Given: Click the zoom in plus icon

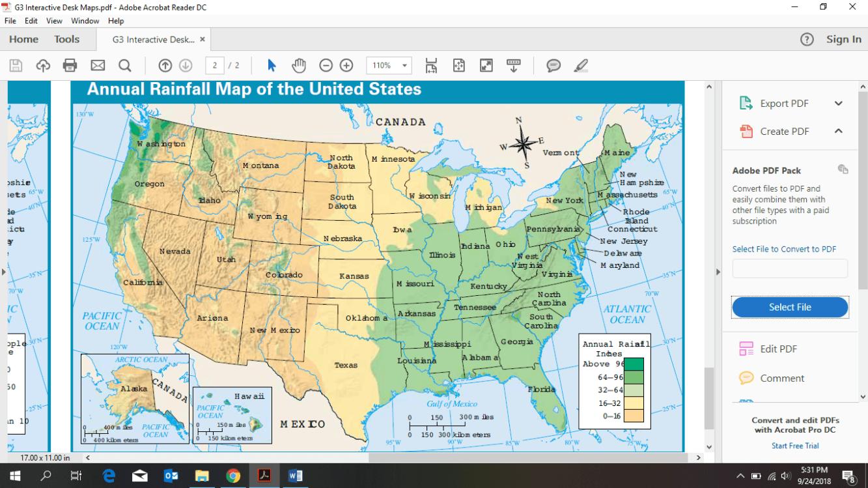Looking at the screenshot, I should click(346, 65).
